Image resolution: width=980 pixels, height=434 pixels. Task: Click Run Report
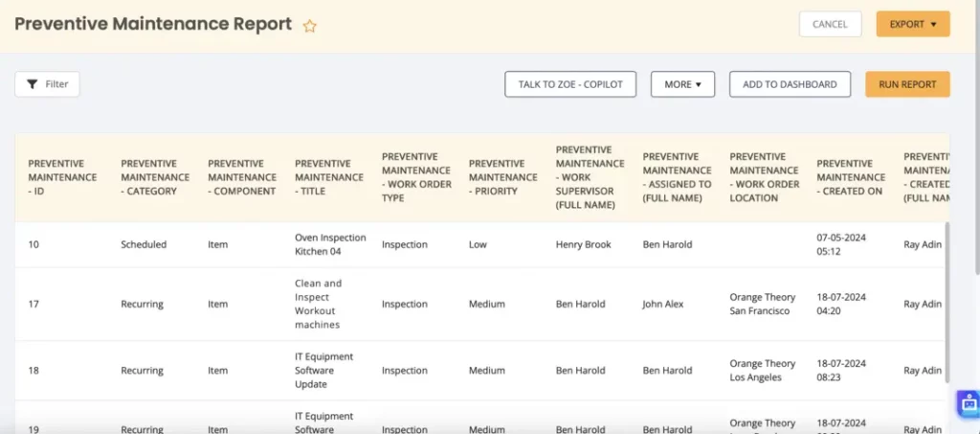click(x=907, y=84)
